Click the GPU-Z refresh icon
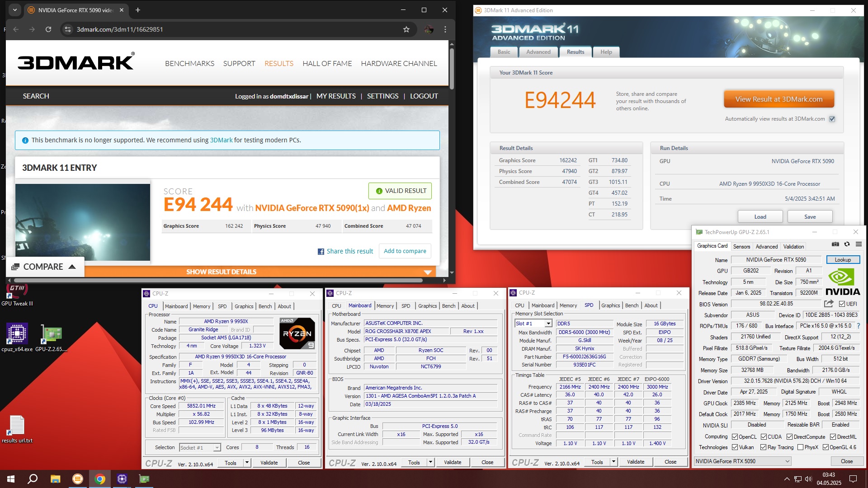The image size is (868, 488). point(847,244)
